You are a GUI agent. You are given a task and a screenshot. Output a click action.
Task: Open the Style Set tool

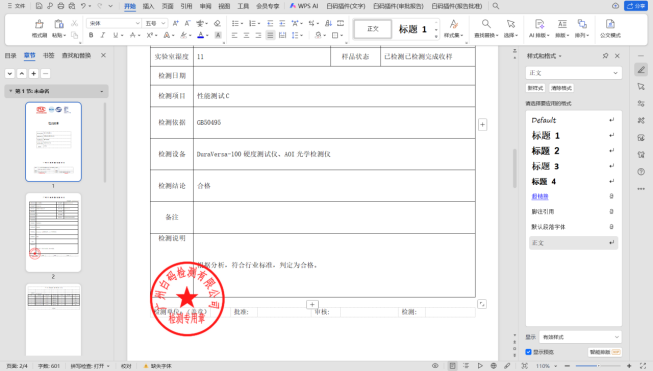[x=454, y=24]
